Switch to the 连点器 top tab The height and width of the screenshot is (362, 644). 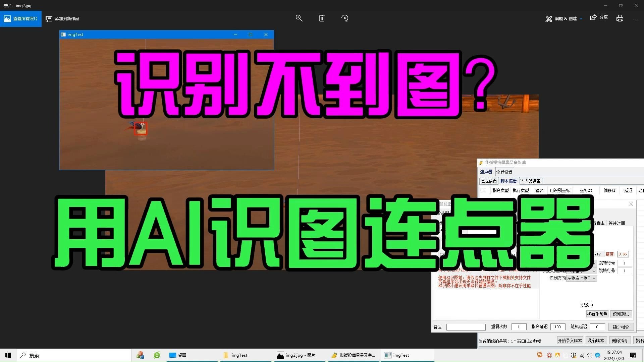coord(486,172)
